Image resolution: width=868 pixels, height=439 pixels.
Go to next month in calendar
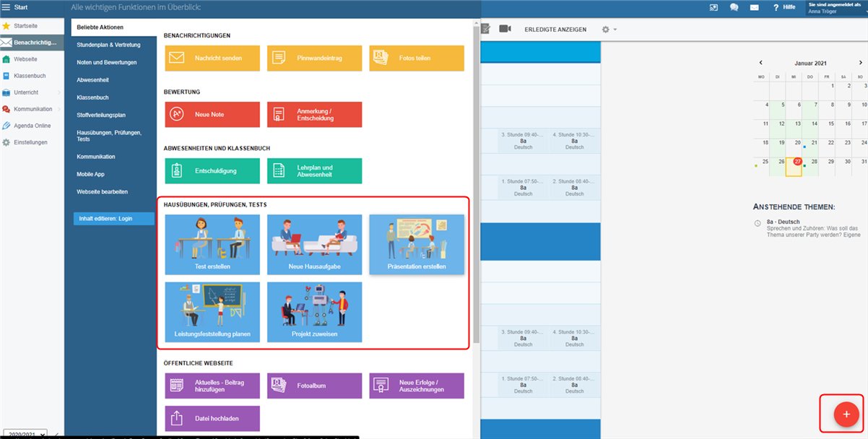point(860,63)
